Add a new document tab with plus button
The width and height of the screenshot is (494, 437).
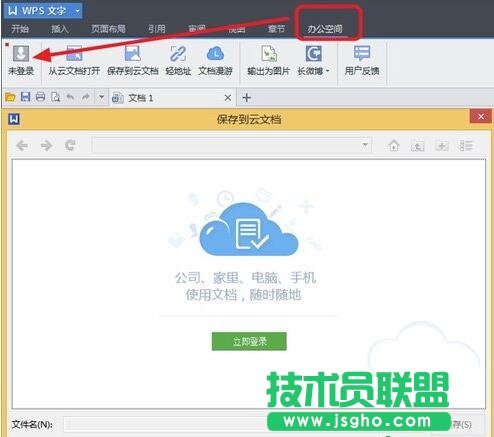click(246, 98)
